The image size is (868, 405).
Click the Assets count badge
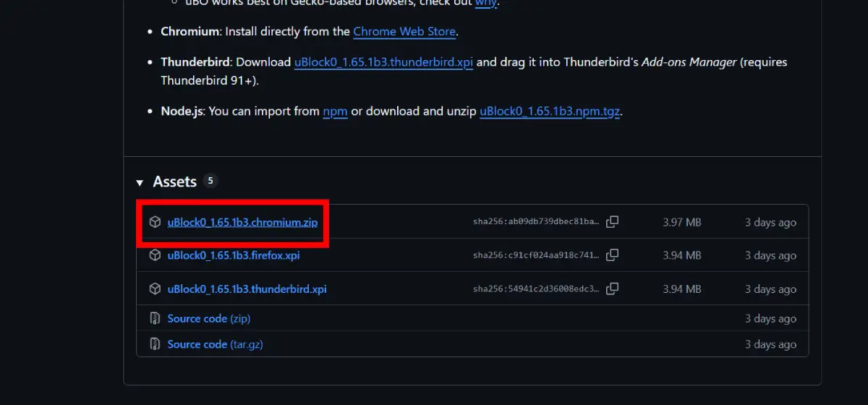(210, 181)
